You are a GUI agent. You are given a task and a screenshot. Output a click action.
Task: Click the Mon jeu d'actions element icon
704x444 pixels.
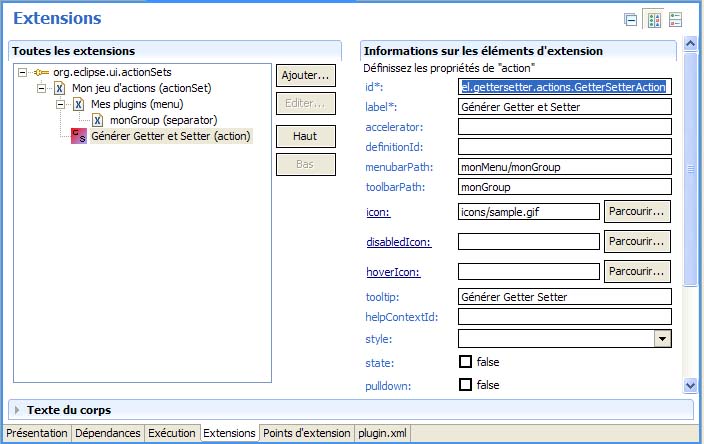pyautogui.click(x=60, y=89)
